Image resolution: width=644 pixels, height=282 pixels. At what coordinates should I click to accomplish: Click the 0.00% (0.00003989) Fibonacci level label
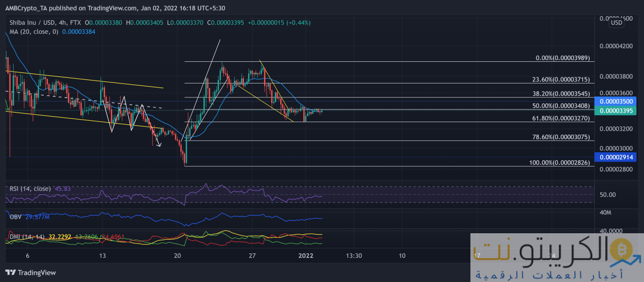coord(562,58)
